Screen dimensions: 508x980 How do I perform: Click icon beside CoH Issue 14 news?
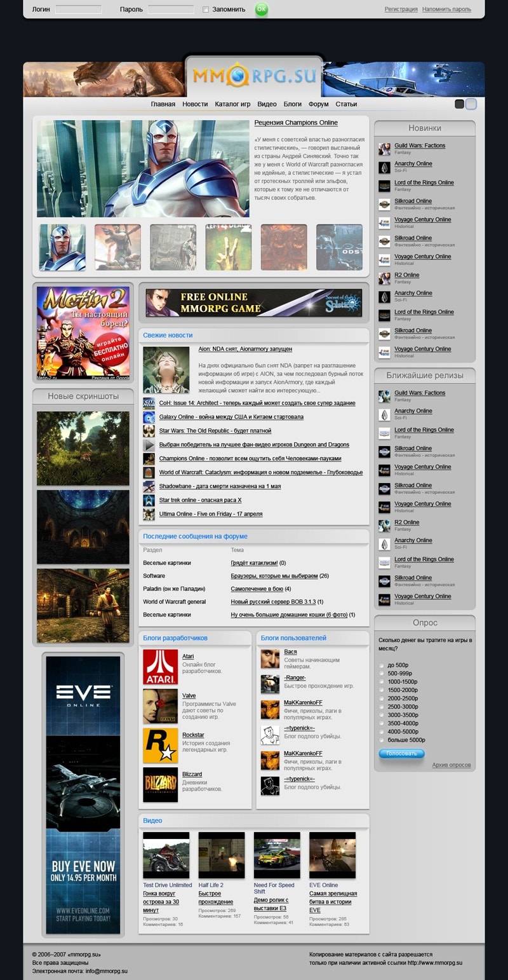149,403
